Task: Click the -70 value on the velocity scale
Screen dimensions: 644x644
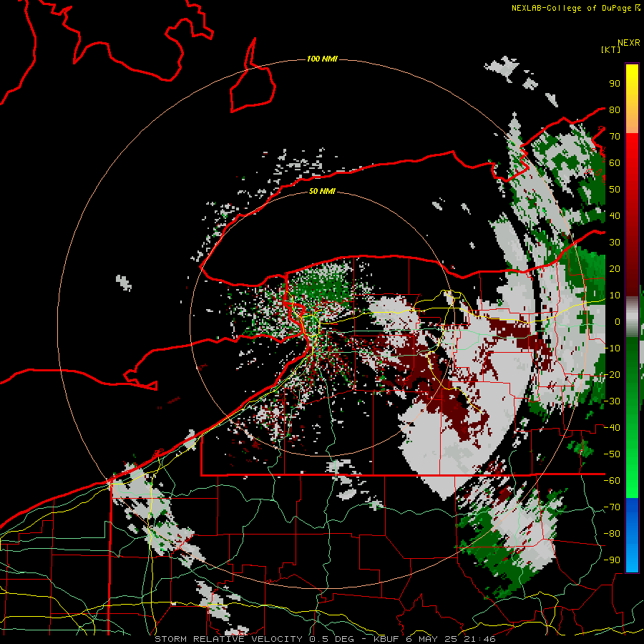Action: pyautogui.click(x=612, y=507)
